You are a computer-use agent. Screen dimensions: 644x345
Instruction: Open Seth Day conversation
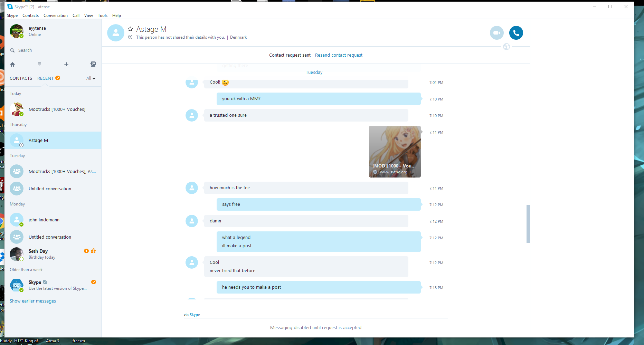click(53, 254)
